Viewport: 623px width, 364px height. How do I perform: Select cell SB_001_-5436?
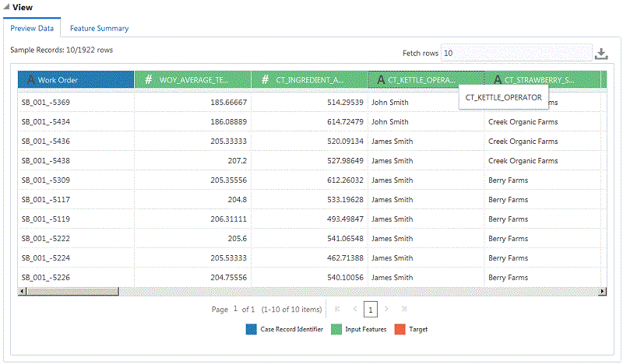point(46,142)
